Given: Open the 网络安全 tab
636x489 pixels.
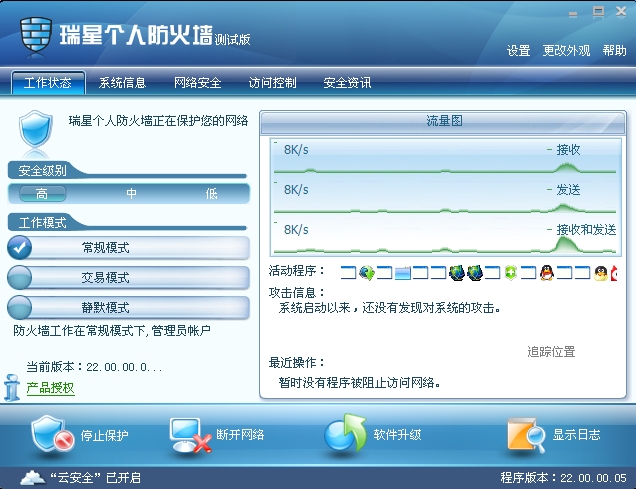Looking at the screenshot, I should (198, 83).
